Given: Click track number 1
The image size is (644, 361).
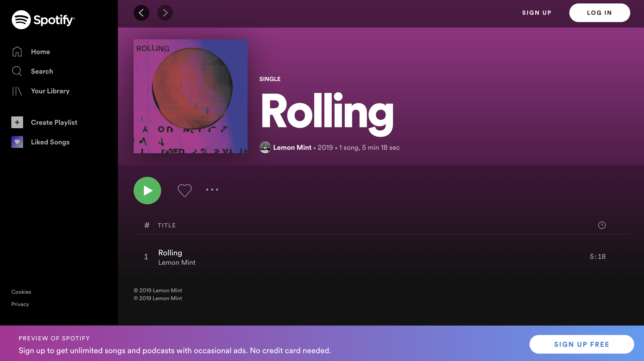Looking at the screenshot, I should click(x=146, y=257).
